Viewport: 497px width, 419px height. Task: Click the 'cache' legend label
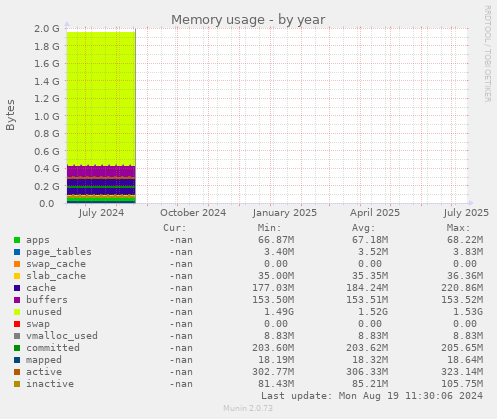click(41, 288)
